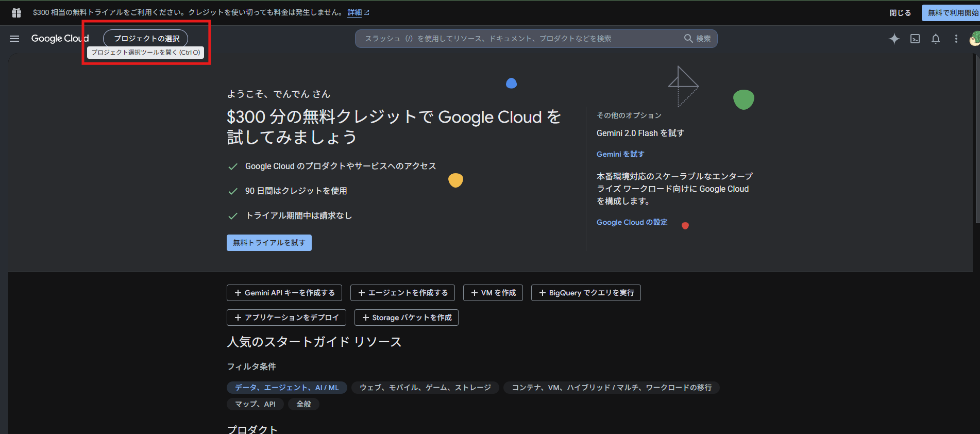
Task: Open the 詳細 link in trial banner
Action: 358,12
